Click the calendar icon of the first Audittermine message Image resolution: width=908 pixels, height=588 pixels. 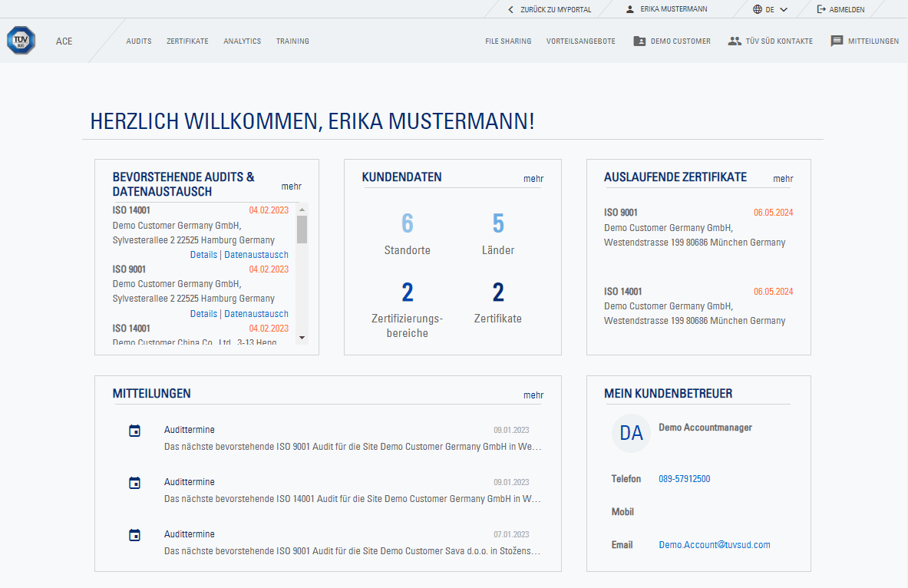134,431
